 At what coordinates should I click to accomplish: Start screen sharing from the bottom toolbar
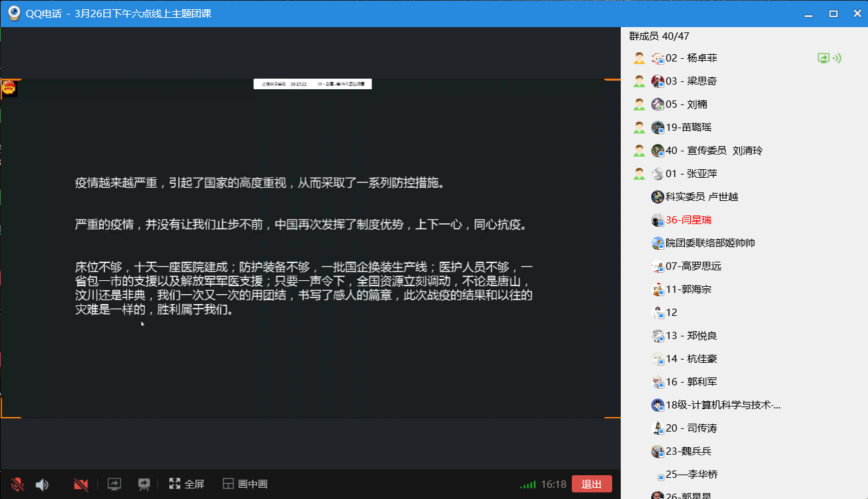114,484
